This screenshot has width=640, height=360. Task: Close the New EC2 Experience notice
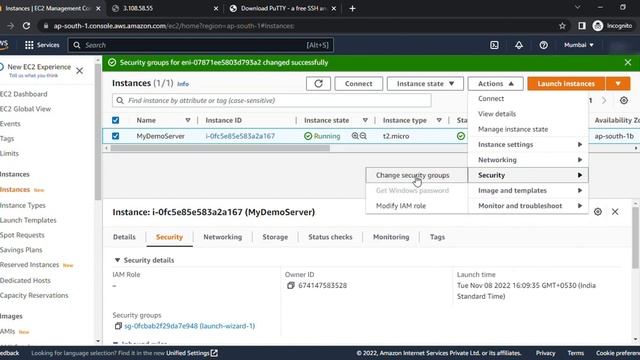[x=80, y=71]
